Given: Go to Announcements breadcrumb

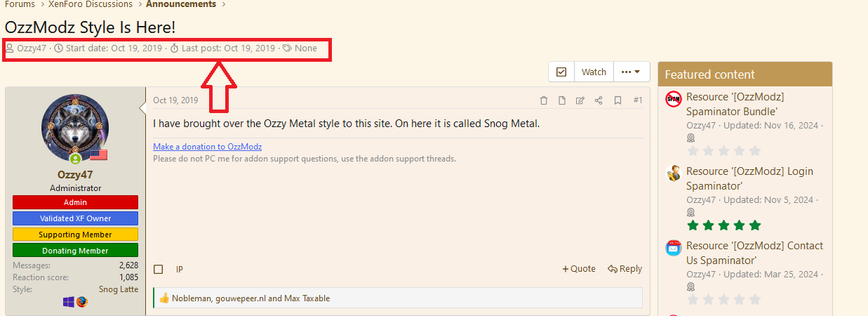Looking at the screenshot, I should 181,4.
